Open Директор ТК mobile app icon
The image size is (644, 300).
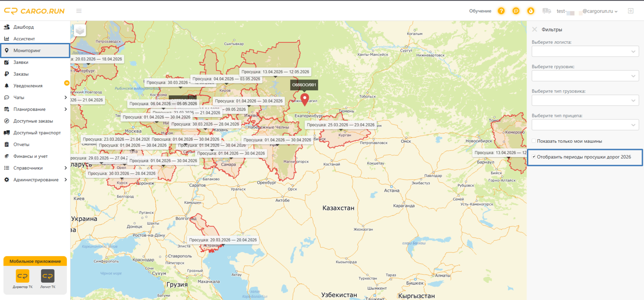click(x=22, y=276)
